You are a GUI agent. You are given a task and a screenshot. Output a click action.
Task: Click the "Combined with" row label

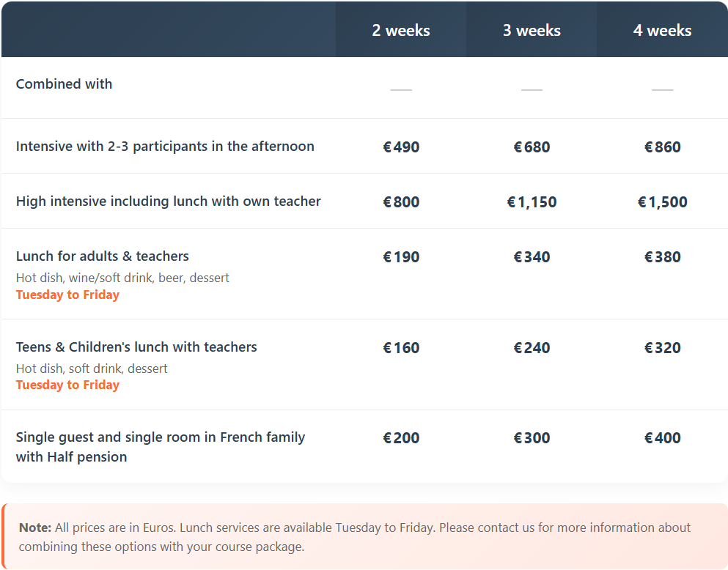(65, 84)
